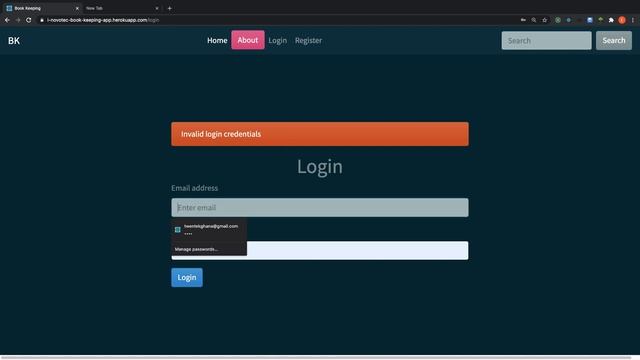Close the Book Keeping tab
The image size is (640, 360).
pos(77,8)
